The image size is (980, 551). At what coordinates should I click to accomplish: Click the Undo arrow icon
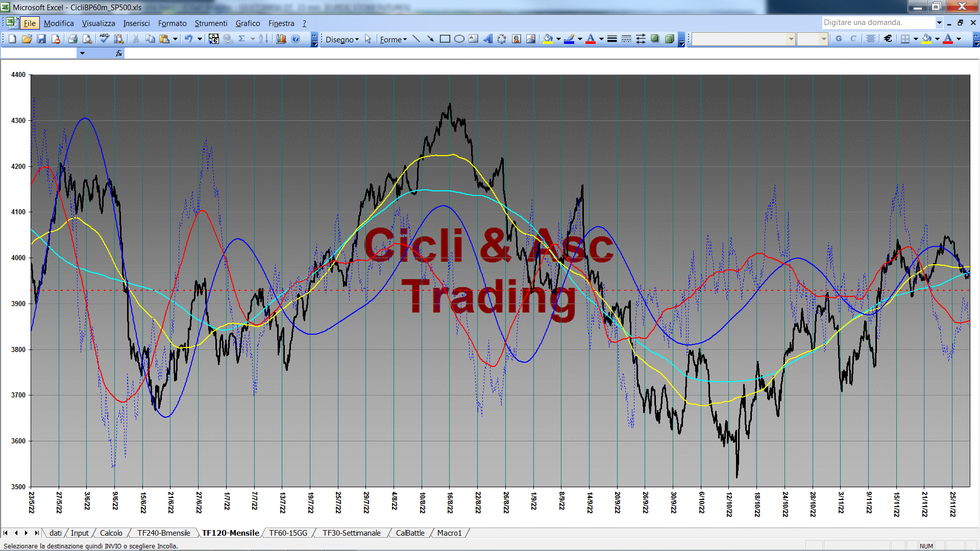point(189,39)
